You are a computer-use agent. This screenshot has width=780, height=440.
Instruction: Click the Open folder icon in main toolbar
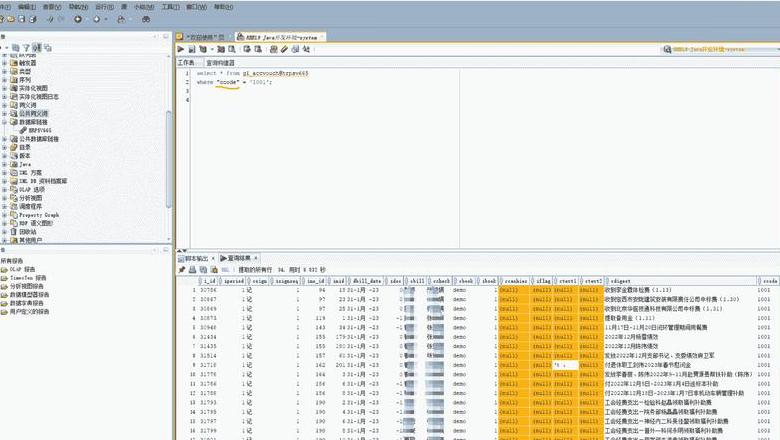point(11,19)
